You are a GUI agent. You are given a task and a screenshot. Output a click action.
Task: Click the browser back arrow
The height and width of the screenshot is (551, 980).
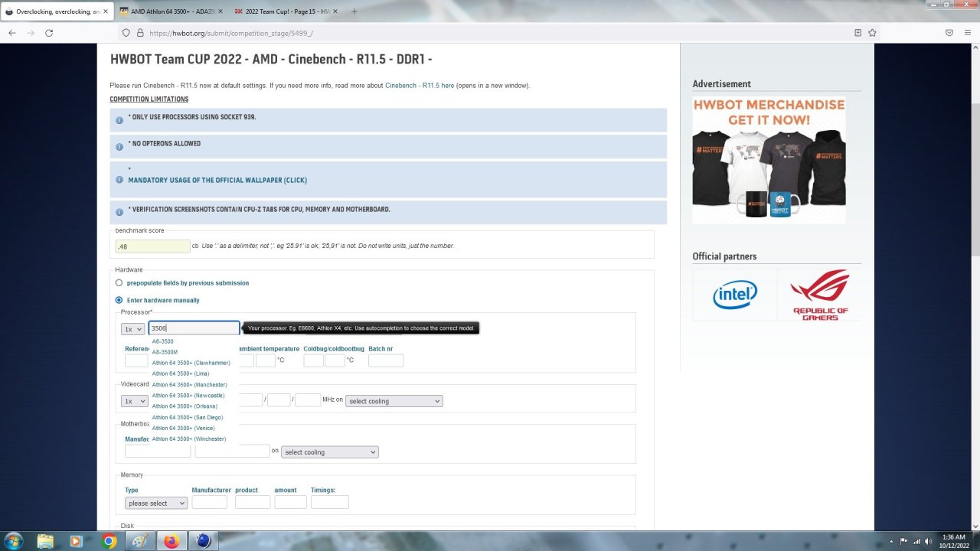tap(12, 33)
